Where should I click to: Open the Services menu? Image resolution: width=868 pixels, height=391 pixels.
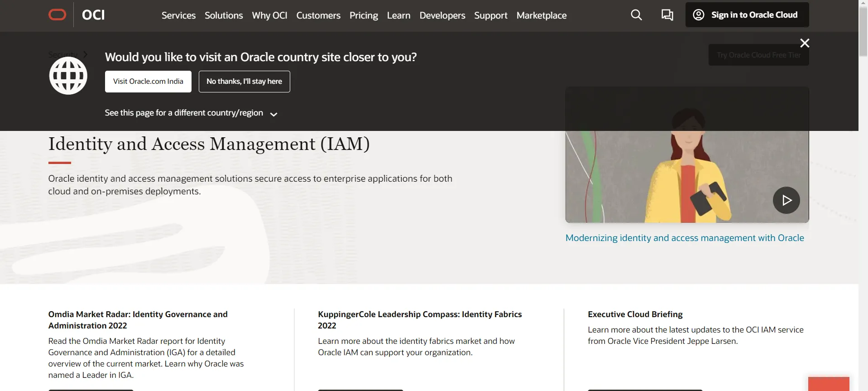click(x=178, y=15)
